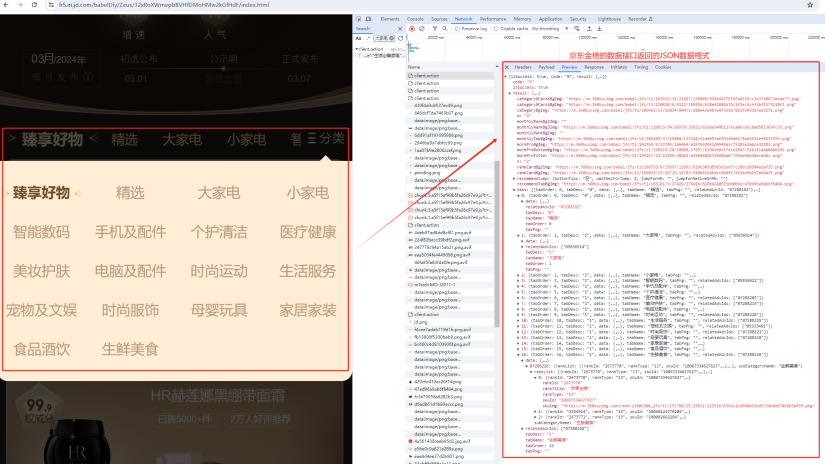The height and width of the screenshot is (464, 825).
Task: Stop recording network log red button
Action: tap(411, 29)
